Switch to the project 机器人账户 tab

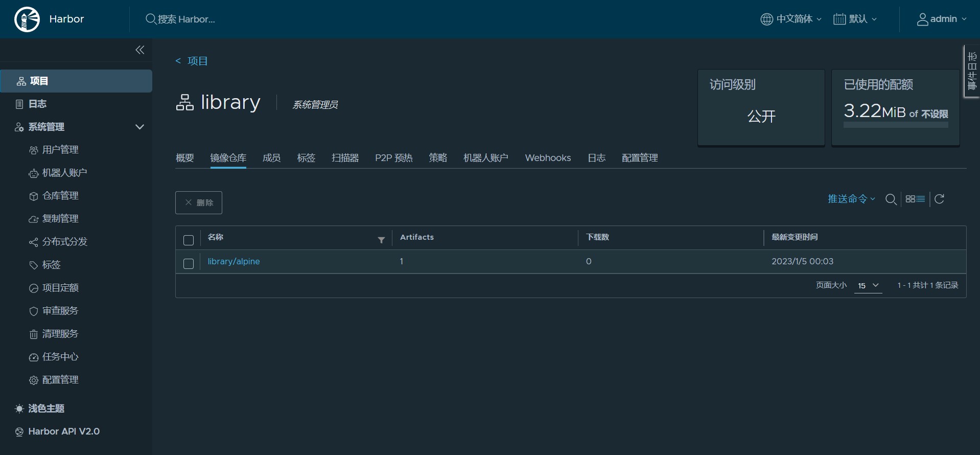coord(486,158)
